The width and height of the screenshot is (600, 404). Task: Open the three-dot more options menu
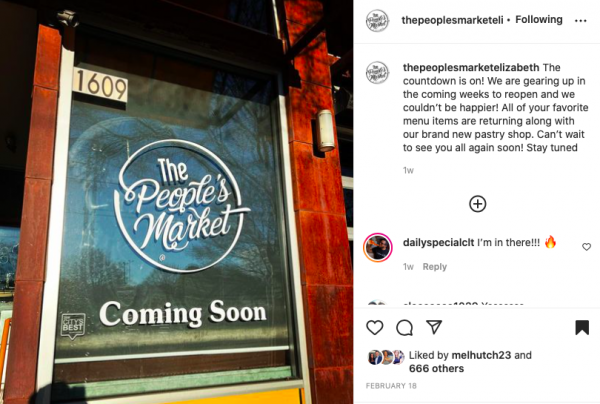click(x=580, y=21)
